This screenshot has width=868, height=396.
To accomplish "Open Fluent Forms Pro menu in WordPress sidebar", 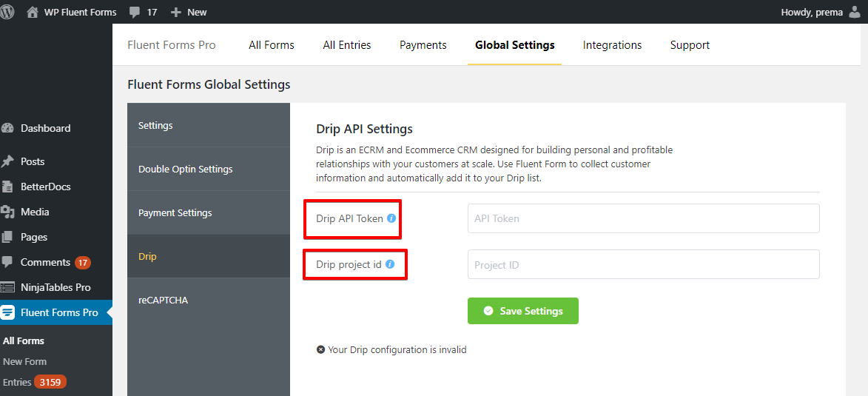I will coord(56,313).
